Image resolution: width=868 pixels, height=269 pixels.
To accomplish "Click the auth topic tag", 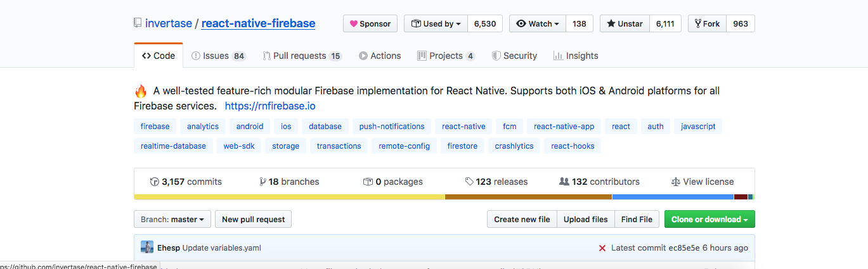I will coord(656,126).
